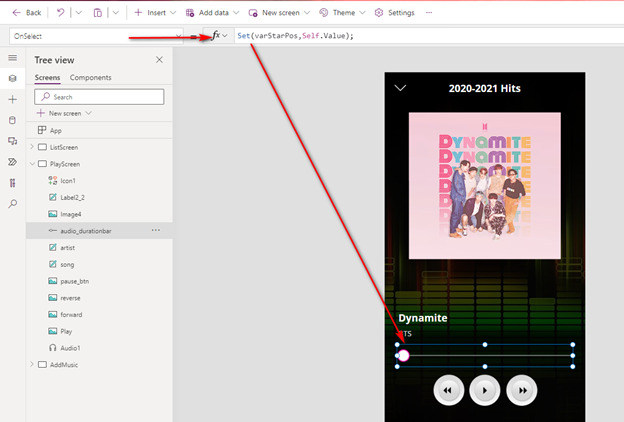Open the Add data menu

(x=212, y=13)
